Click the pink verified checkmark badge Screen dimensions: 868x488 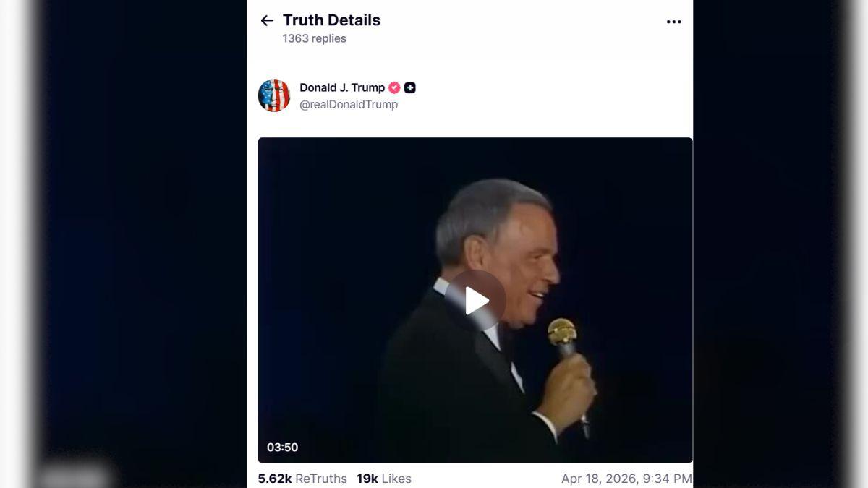[x=393, y=87]
